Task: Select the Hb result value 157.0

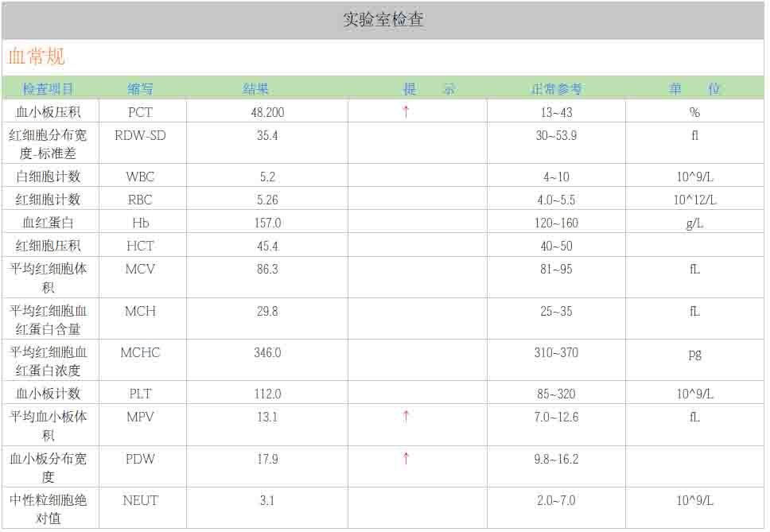Action: 267,223
